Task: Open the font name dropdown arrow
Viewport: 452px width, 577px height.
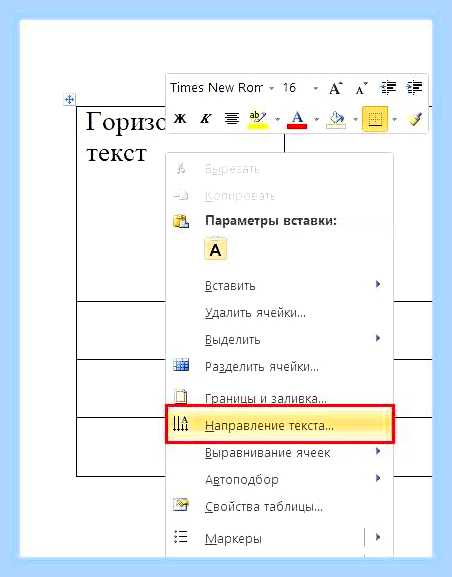Action: pos(272,89)
